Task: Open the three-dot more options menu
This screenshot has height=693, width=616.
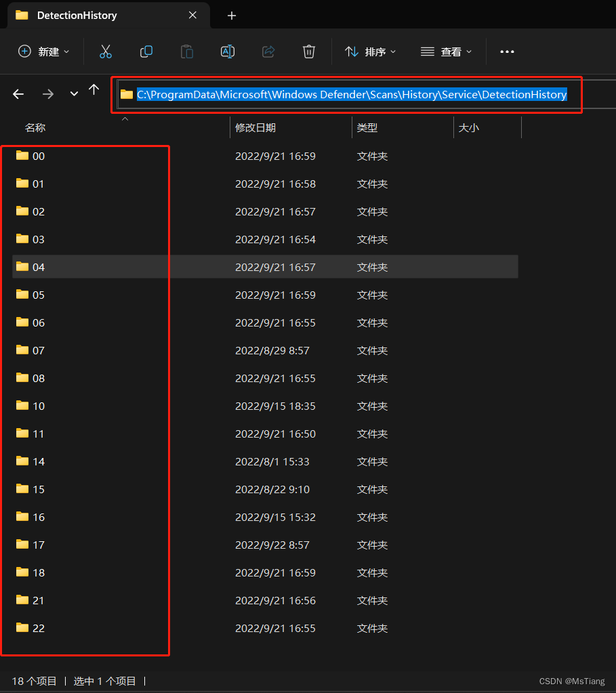Action: tap(507, 51)
